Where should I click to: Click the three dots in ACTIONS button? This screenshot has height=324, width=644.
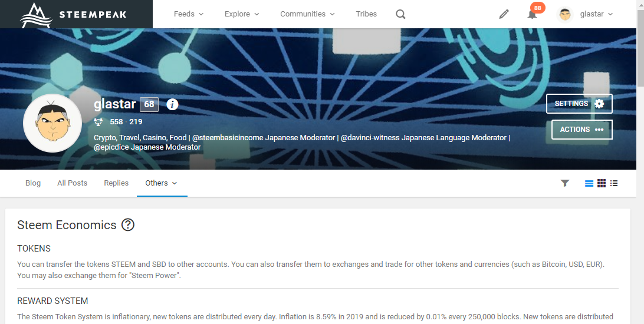pos(599,130)
